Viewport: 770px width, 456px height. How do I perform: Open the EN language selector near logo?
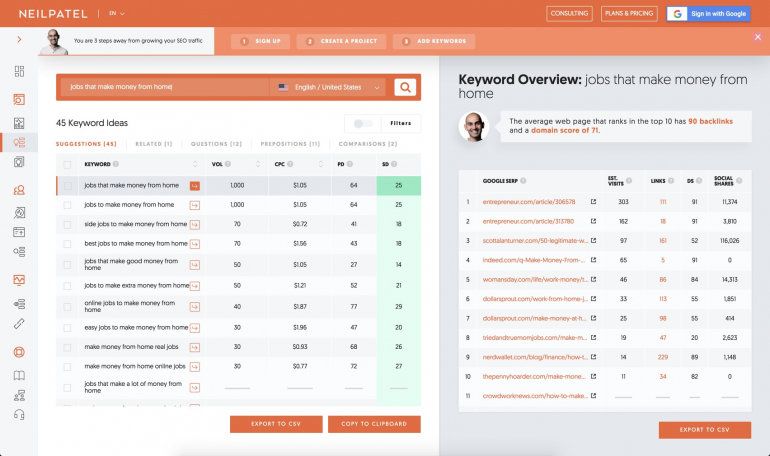[117, 14]
